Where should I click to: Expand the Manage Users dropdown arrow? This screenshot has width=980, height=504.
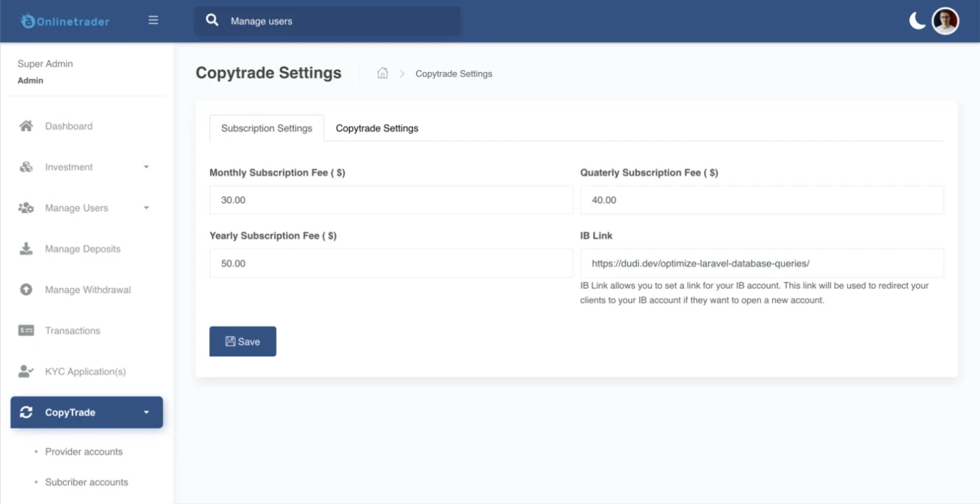(146, 208)
